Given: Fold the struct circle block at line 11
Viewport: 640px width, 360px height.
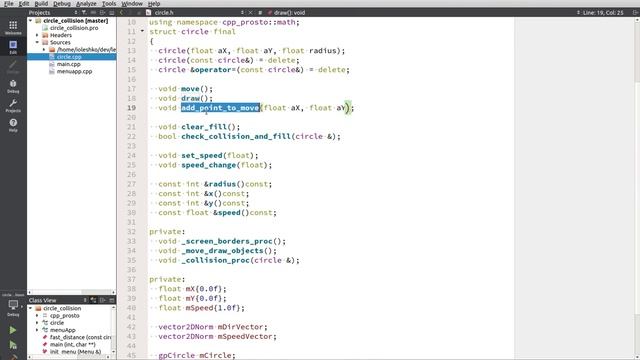Looking at the screenshot, I should click(142, 31).
